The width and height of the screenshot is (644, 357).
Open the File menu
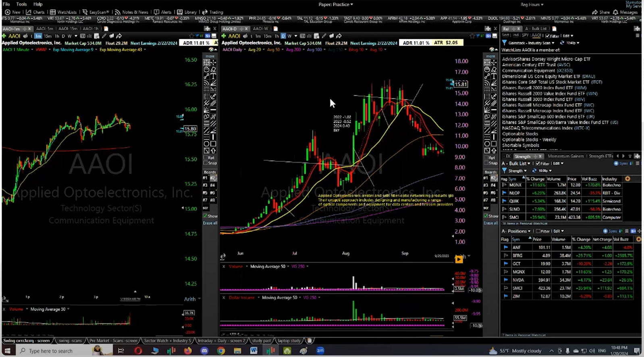pyautogui.click(x=6, y=4)
